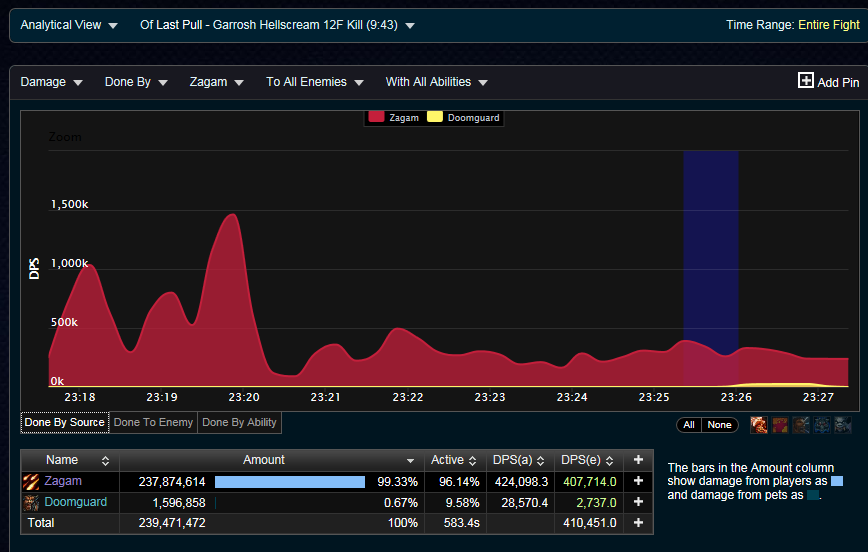Click the plus icon in table header

click(638, 460)
